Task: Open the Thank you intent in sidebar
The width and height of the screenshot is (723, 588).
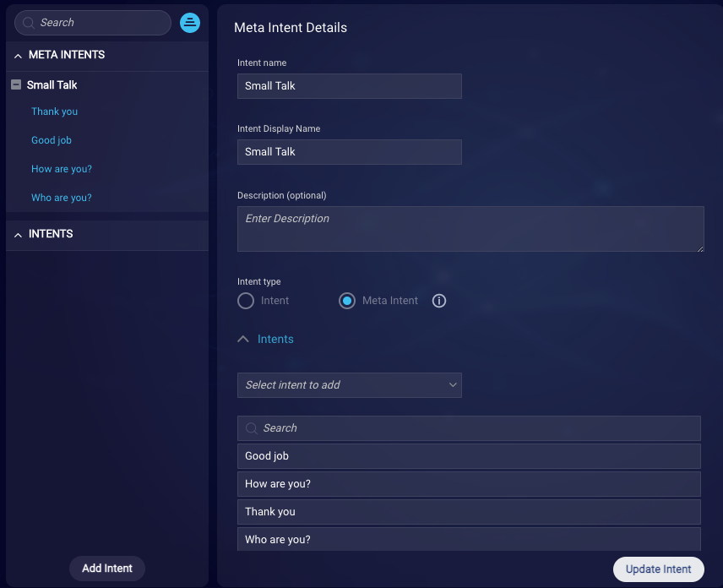Action: pyautogui.click(x=54, y=112)
